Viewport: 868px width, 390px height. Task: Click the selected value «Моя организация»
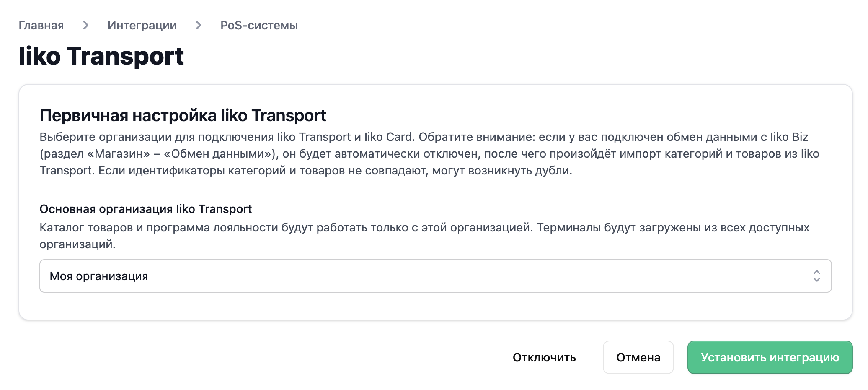pos(99,276)
